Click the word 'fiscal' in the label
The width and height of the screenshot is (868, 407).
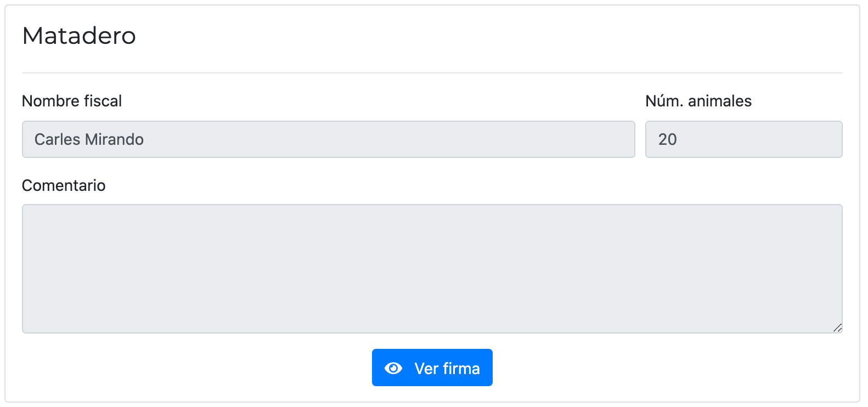(104, 101)
